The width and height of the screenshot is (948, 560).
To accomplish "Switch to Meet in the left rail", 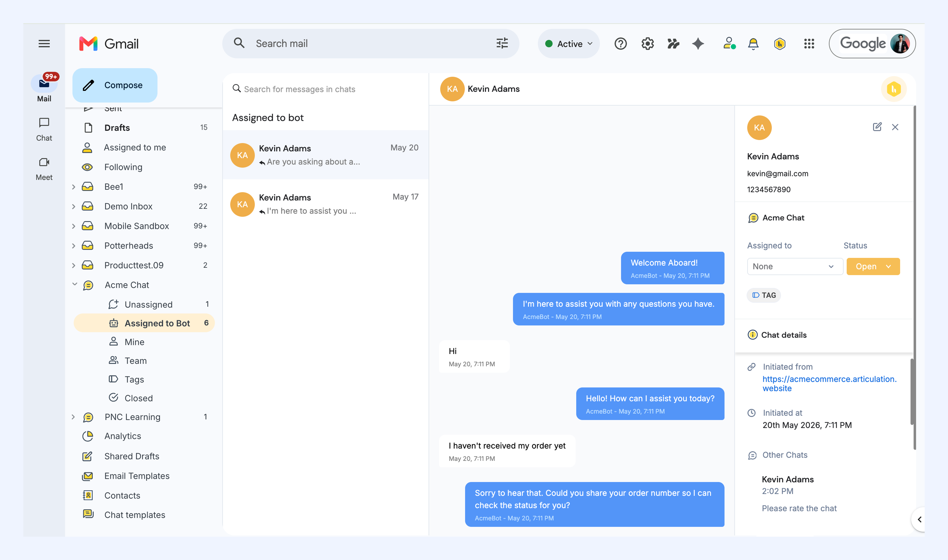I will (x=44, y=169).
